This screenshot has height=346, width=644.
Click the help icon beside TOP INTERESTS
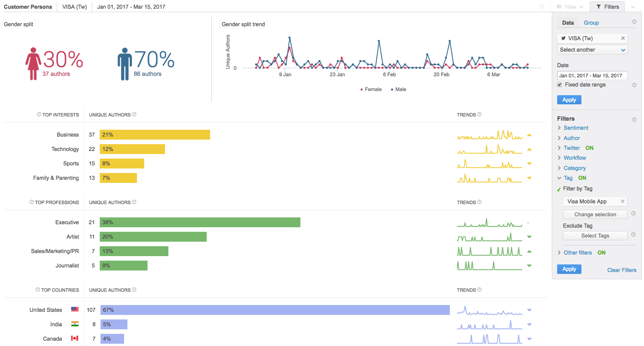point(39,114)
